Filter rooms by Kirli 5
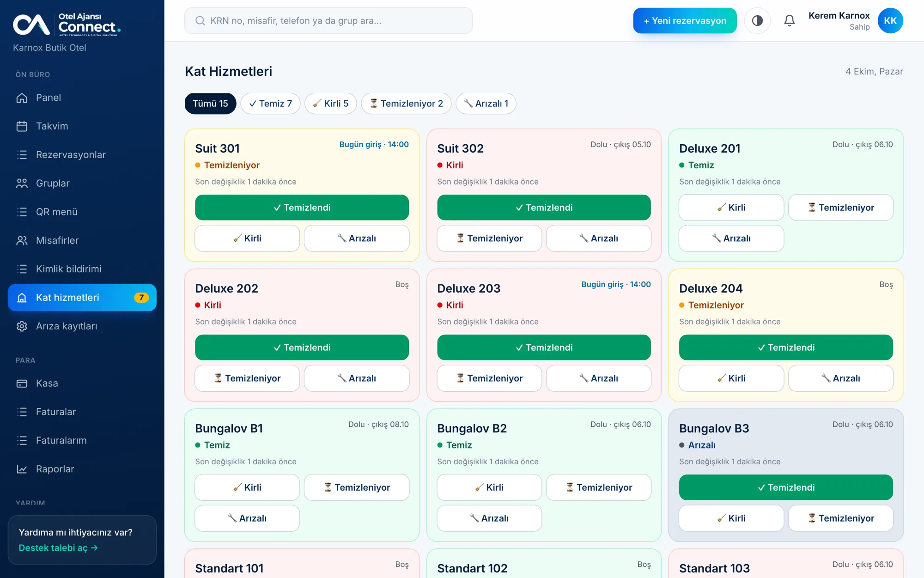The width and height of the screenshot is (924, 578). 330,104
